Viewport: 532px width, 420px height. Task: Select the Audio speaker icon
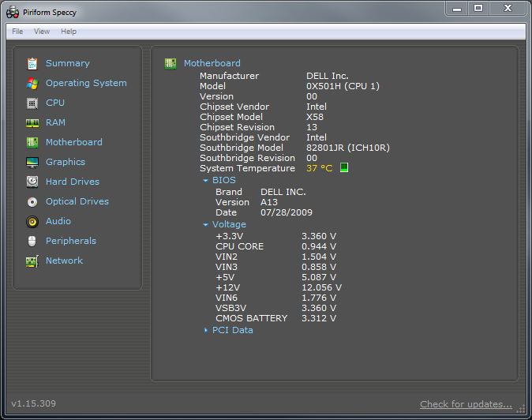point(32,221)
